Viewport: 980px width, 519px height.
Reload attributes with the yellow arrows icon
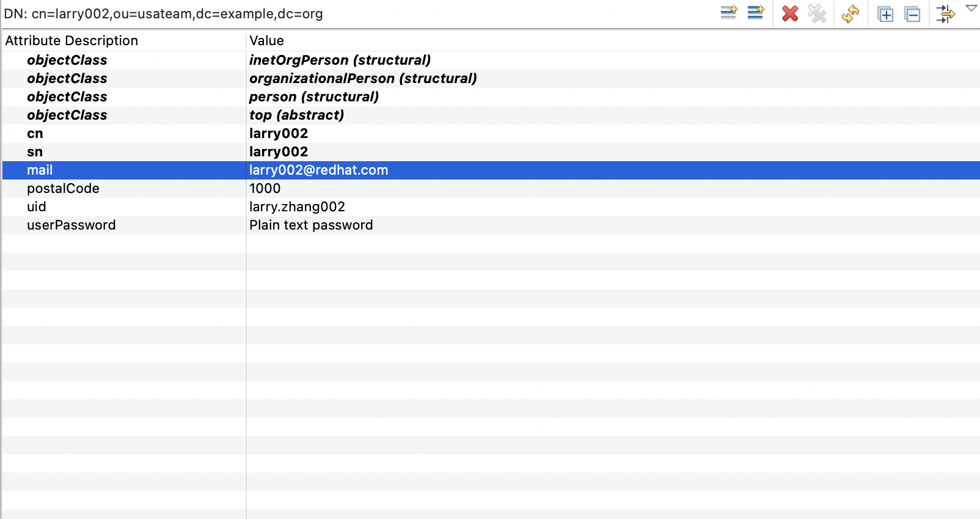[850, 13]
